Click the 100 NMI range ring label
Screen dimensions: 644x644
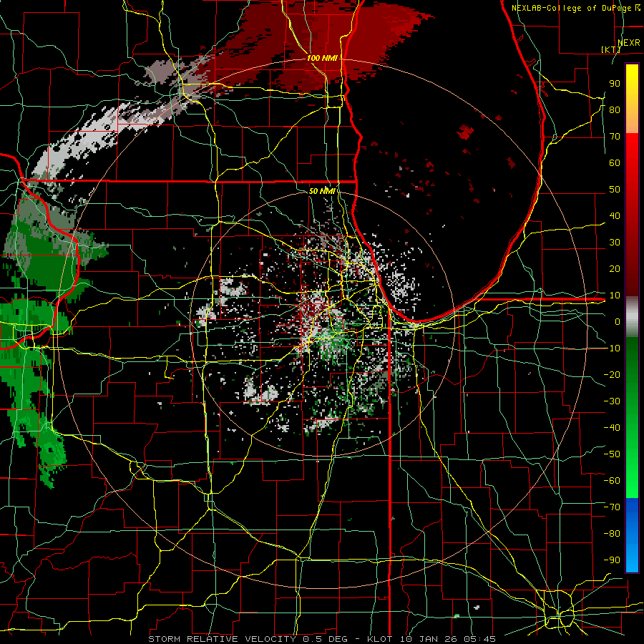[322, 58]
